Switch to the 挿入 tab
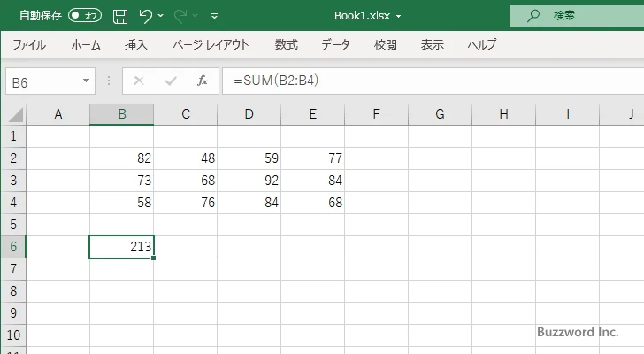644x354 pixels. 136,44
